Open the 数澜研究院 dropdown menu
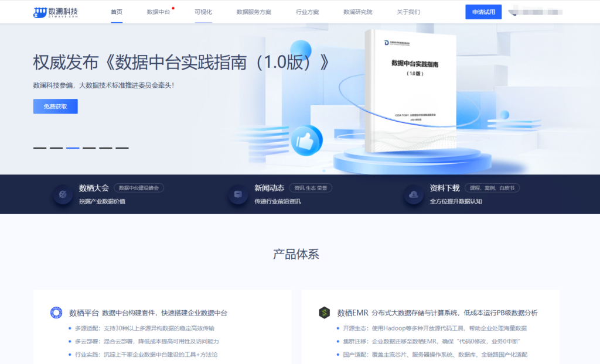Image resolution: width=600 pixels, height=364 pixels. click(x=357, y=11)
